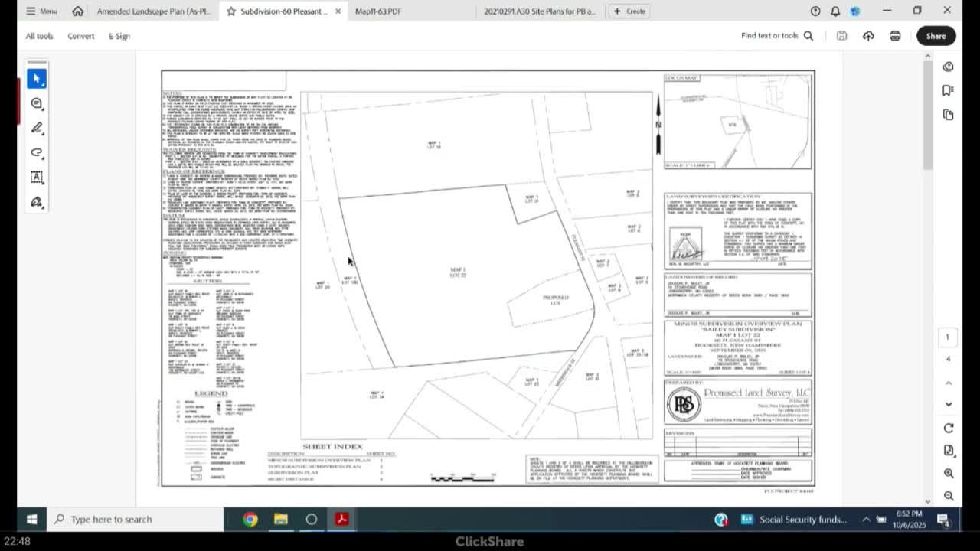
Task: Open the Windows Start menu
Action: click(31, 520)
